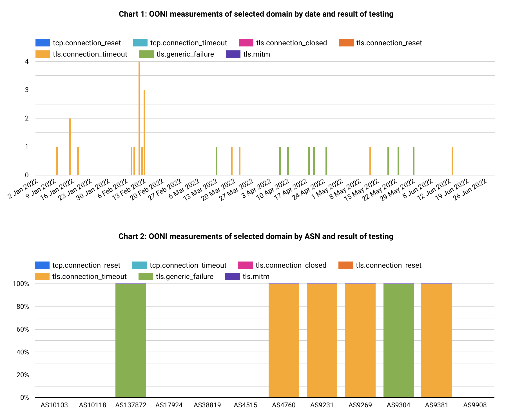Click Chart 2 tcp.connection_timeout teal legend swatch
513x420 pixels.
139,265
